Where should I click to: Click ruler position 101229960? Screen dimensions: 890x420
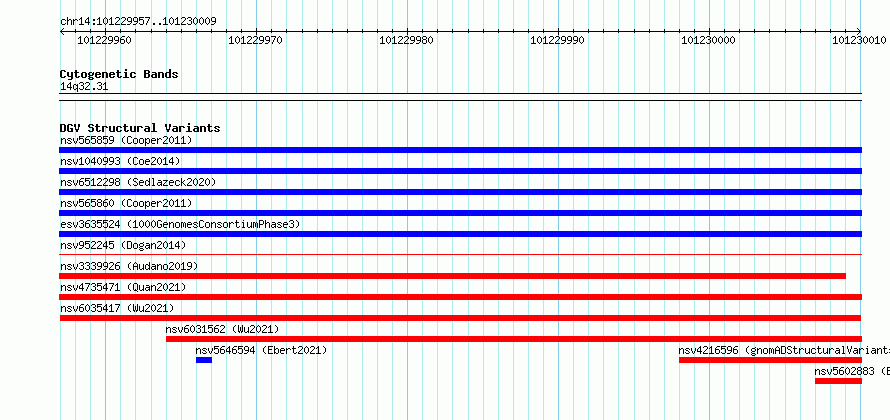click(x=104, y=40)
